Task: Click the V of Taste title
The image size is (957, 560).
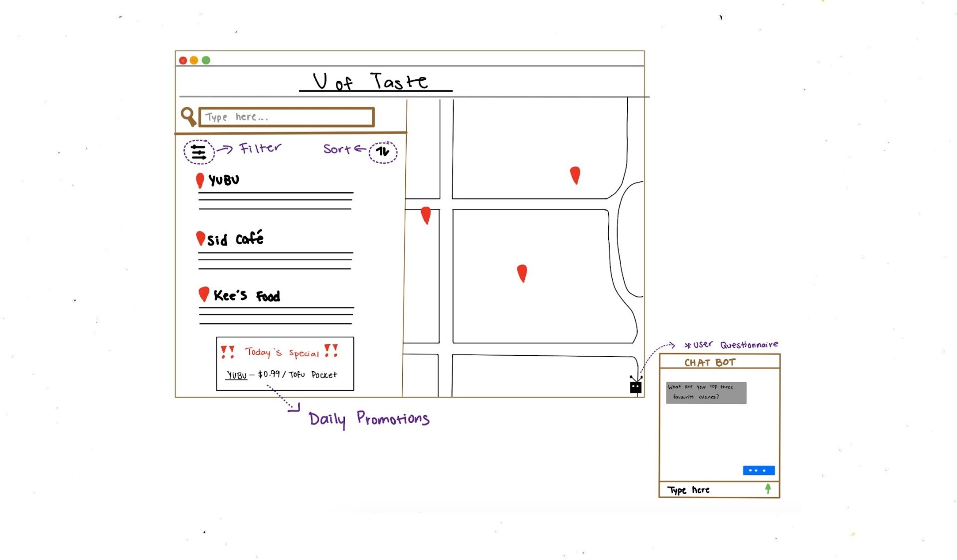Action: click(x=371, y=82)
